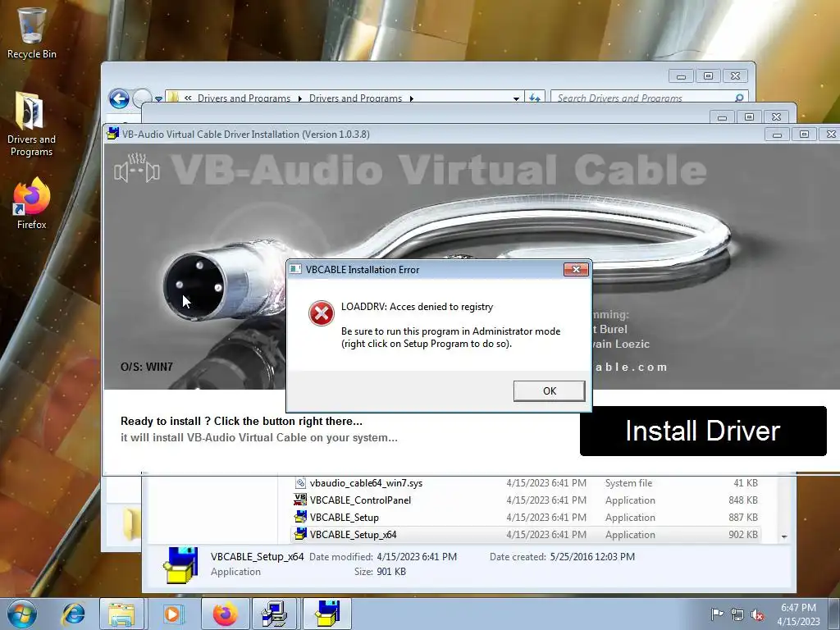Open Windows Explorer from the taskbar
Viewport: 840px width, 630px height.
[121, 614]
